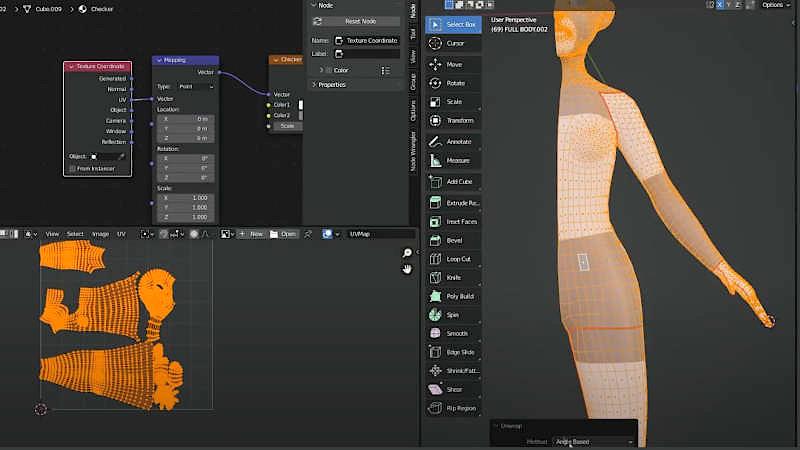Select the Extrude Region tool
800x450 pixels.
[x=453, y=203]
